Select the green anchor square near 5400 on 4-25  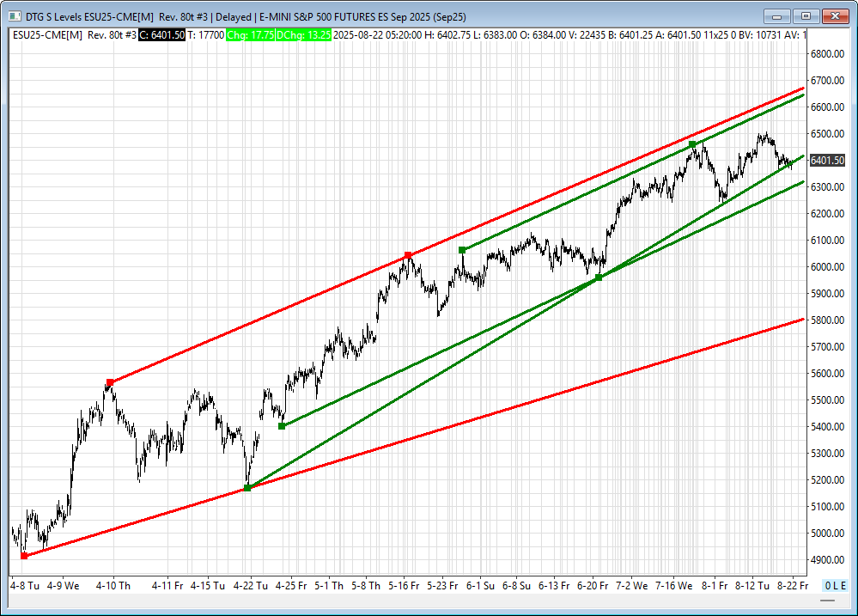click(x=282, y=426)
